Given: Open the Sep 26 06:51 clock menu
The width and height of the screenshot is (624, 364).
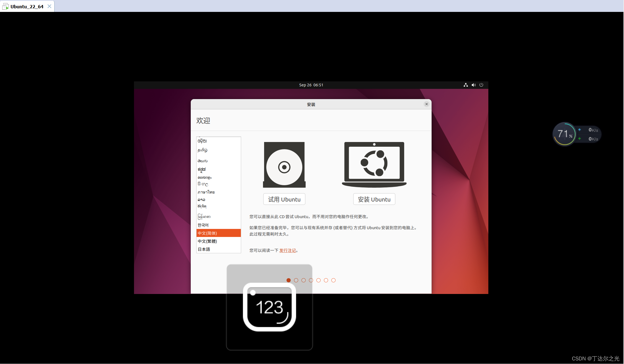Looking at the screenshot, I should tap(311, 85).
